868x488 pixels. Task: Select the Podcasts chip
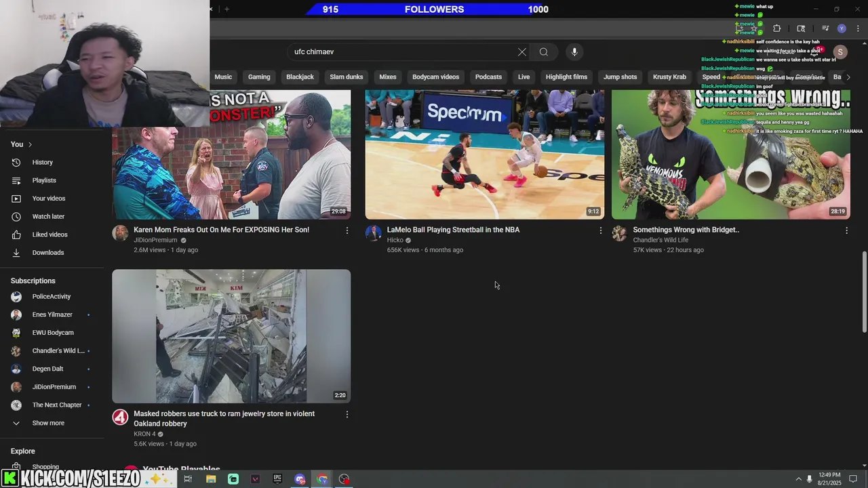click(x=488, y=77)
